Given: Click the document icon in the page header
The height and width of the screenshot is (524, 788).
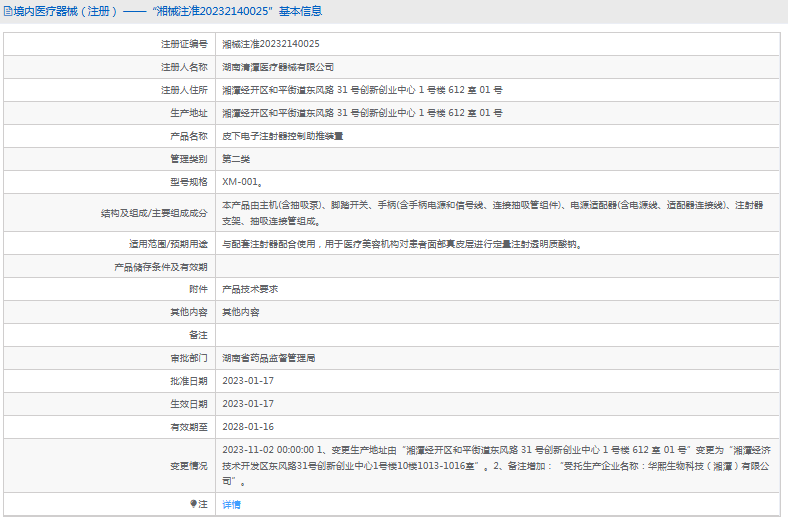Looking at the screenshot, I should [x=8, y=11].
